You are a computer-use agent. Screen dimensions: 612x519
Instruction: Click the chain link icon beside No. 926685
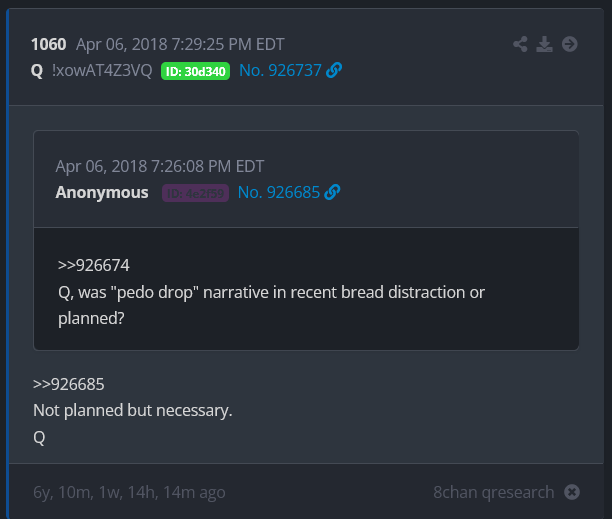[x=332, y=192]
